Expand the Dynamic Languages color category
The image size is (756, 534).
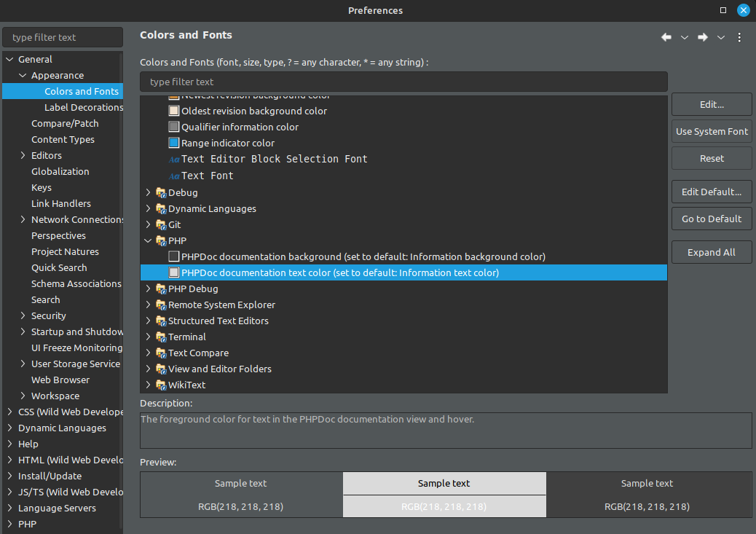point(148,208)
